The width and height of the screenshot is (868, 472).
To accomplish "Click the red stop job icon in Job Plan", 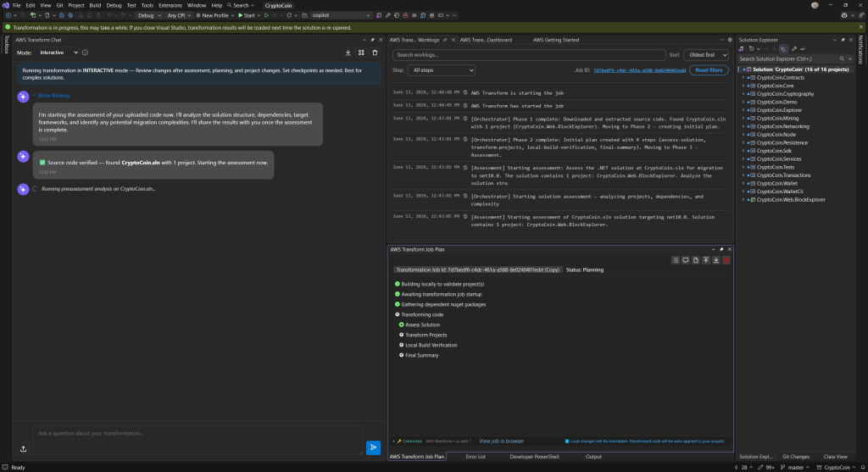I will 726,260.
